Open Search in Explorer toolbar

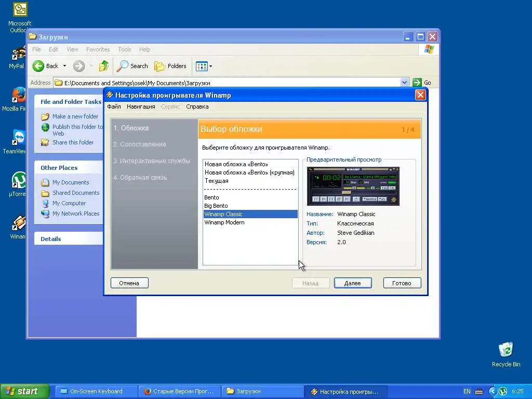point(132,66)
